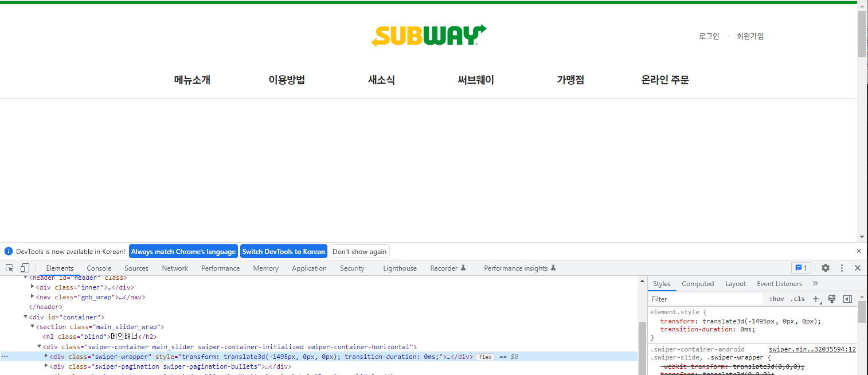Switch to the Computed styles tab
The image size is (868, 375).
point(698,283)
